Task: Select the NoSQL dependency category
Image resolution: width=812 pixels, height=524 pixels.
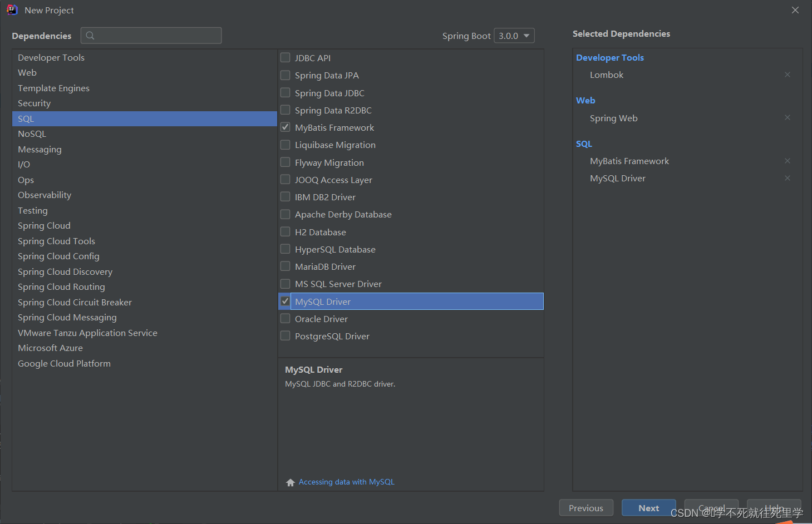Action: click(x=32, y=134)
